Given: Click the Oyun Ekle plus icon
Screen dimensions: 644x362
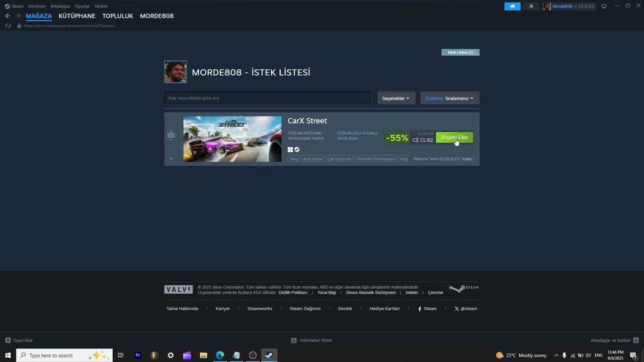Looking at the screenshot, I should 8,340.
